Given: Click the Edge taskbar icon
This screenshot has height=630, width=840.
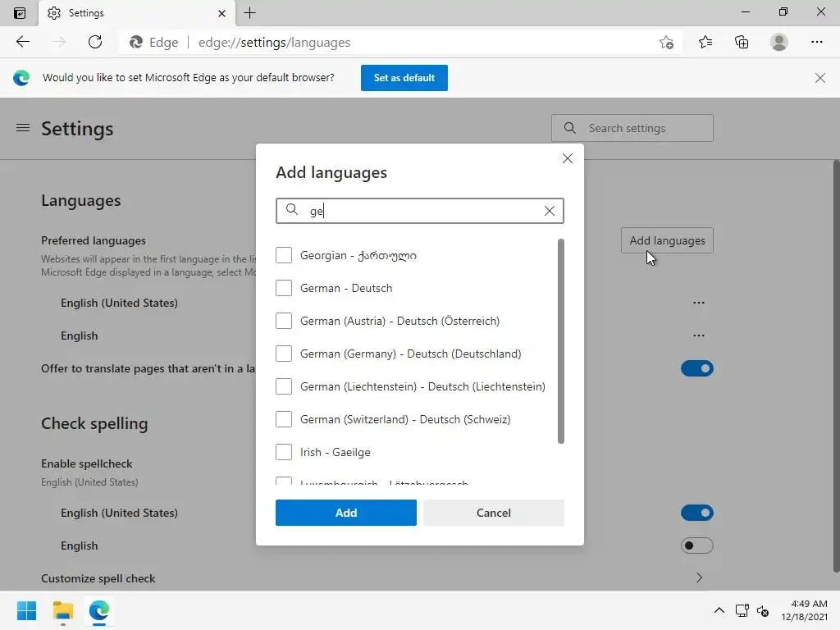Looking at the screenshot, I should [99, 610].
